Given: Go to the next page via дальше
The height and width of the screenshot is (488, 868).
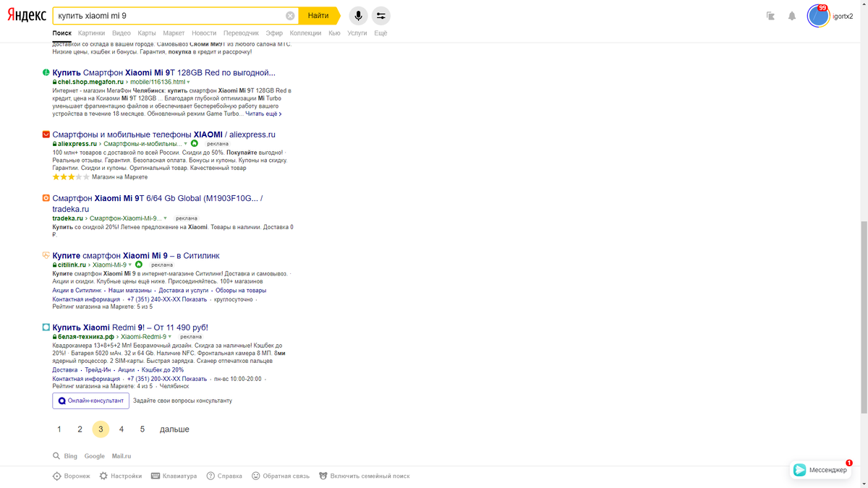Looking at the screenshot, I should click(x=174, y=429).
